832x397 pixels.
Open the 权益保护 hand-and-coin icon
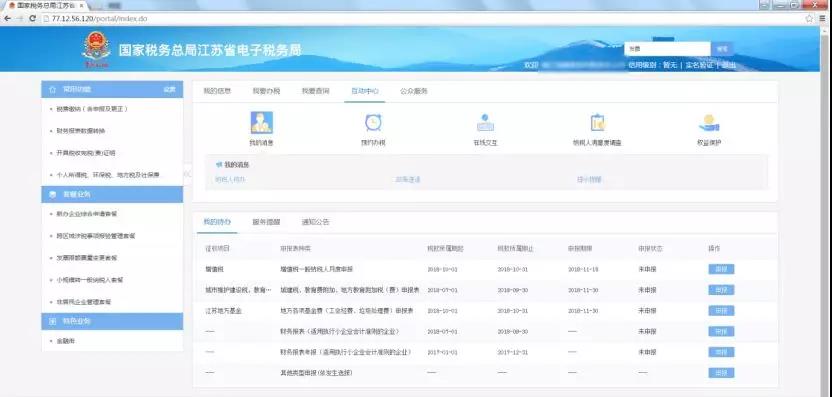click(709, 123)
